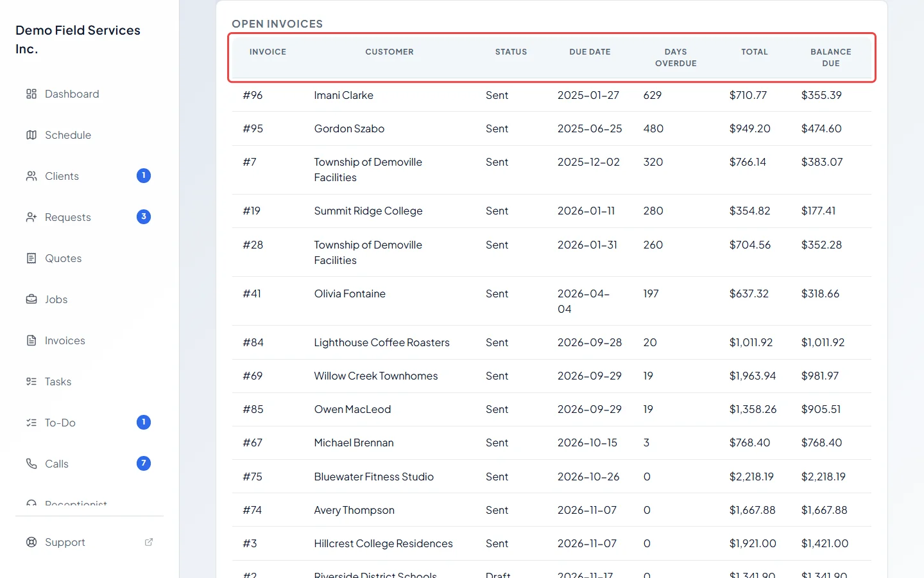The width and height of the screenshot is (924, 578).
Task: Sort by the Customer column header
Action: point(389,52)
